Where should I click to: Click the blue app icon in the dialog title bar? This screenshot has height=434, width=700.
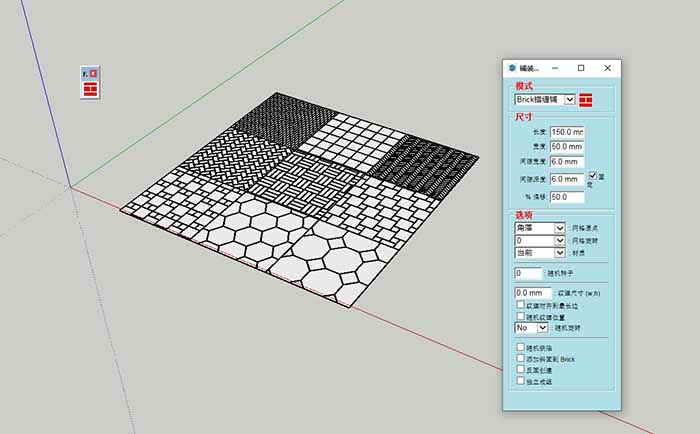[x=512, y=68]
